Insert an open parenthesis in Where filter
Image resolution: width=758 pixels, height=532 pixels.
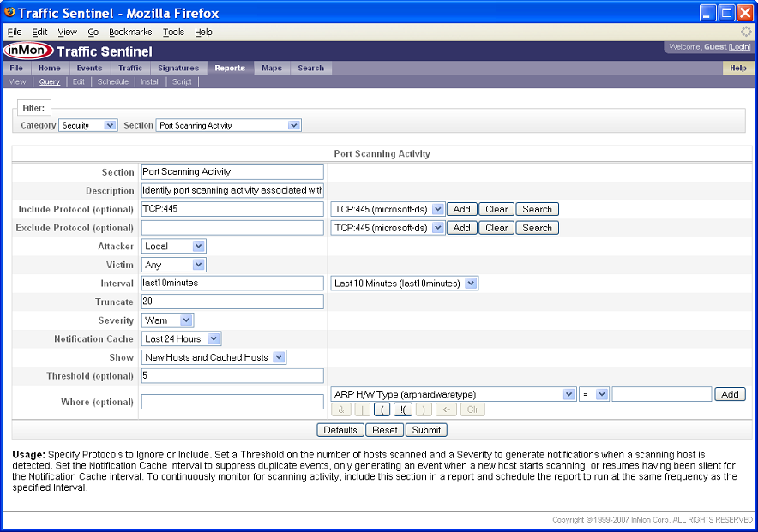(x=382, y=409)
